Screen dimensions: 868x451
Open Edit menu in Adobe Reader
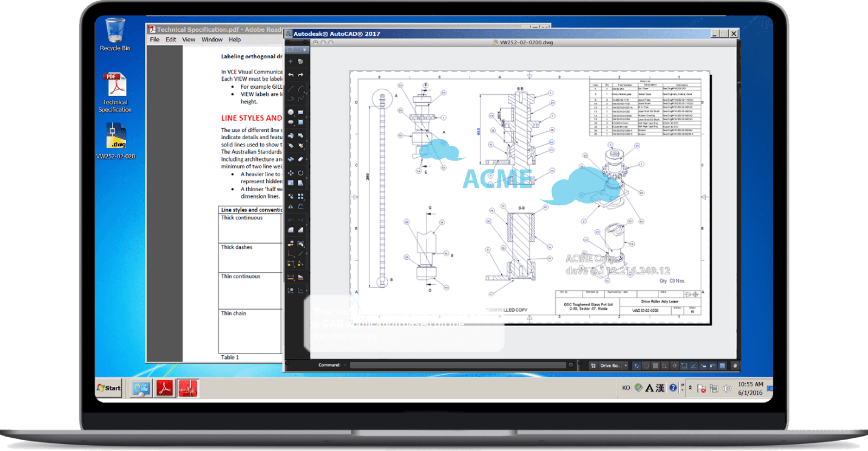coord(171,40)
